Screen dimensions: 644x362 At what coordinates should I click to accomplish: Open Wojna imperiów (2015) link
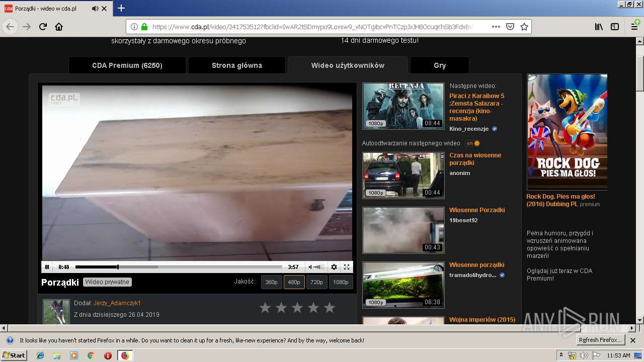[x=482, y=320]
